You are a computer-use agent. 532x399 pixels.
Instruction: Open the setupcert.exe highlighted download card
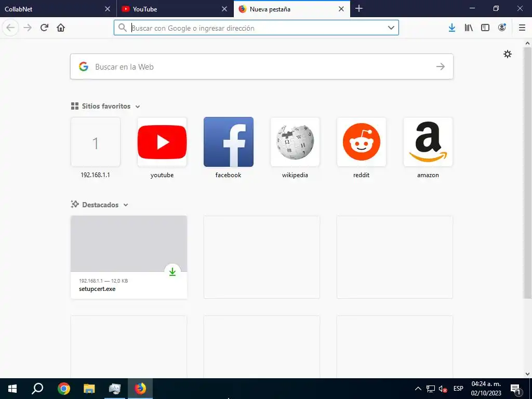[129, 257]
